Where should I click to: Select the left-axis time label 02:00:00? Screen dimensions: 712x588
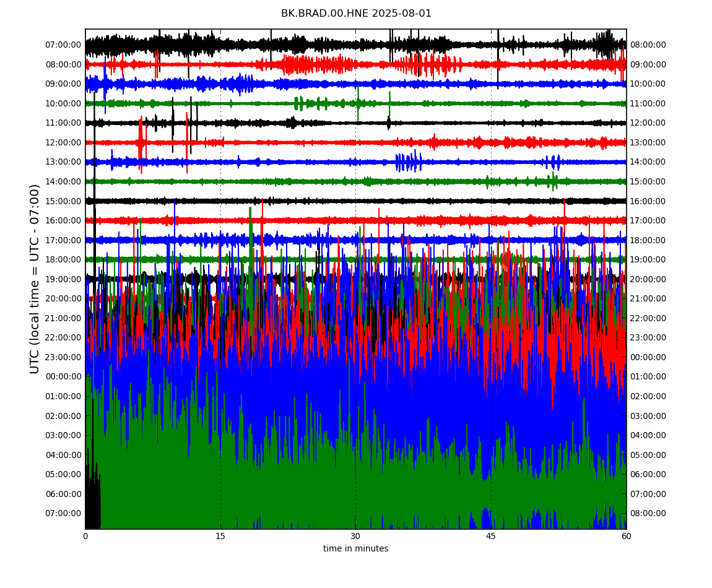point(64,416)
